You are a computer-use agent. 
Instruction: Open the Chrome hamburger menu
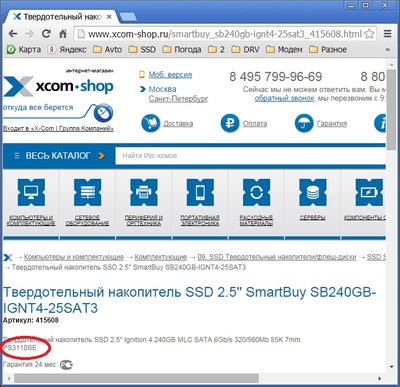pos(387,34)
